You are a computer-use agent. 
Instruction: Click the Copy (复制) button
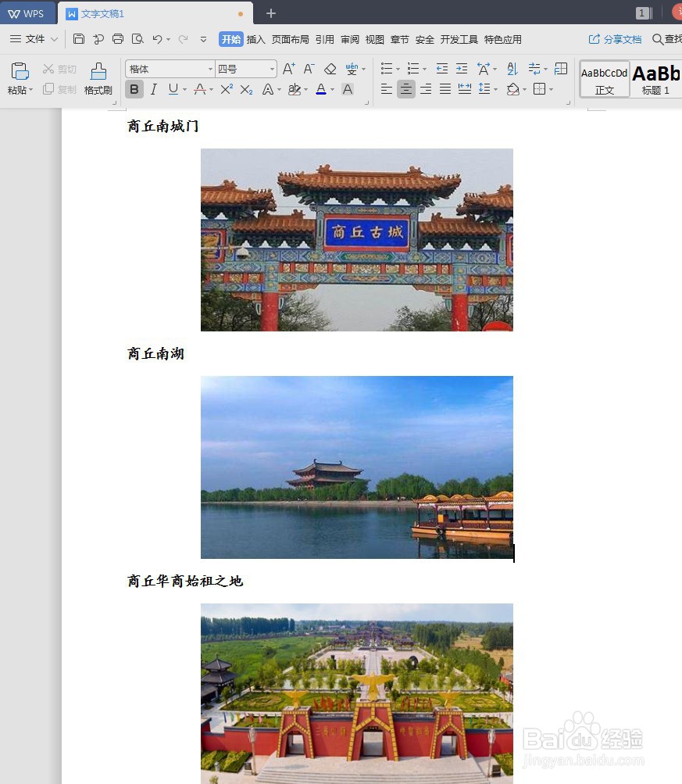click(59, 90)
